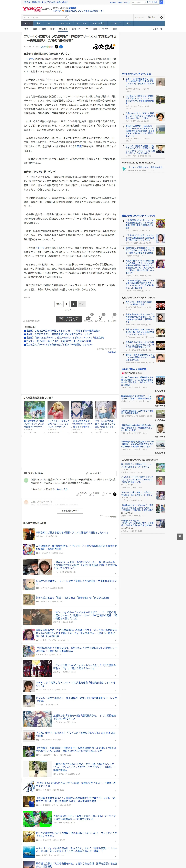186x868 pixels.
Task: Select page 2 pagination button
Action: click(x=74, y=304)
